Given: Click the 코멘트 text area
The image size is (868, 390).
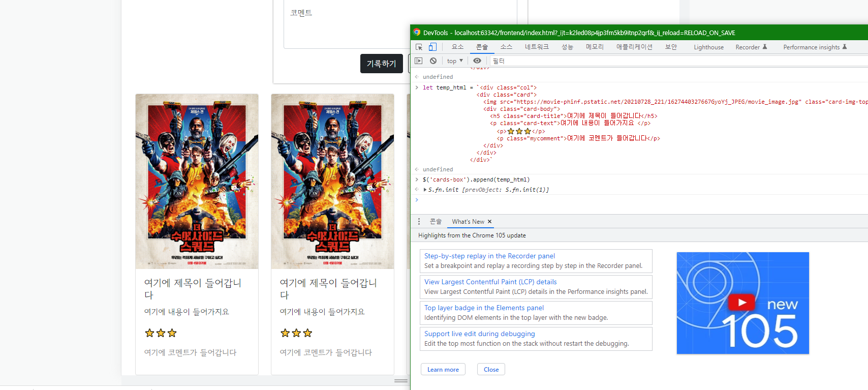Looking at the screenshot, I should (400, 24).
